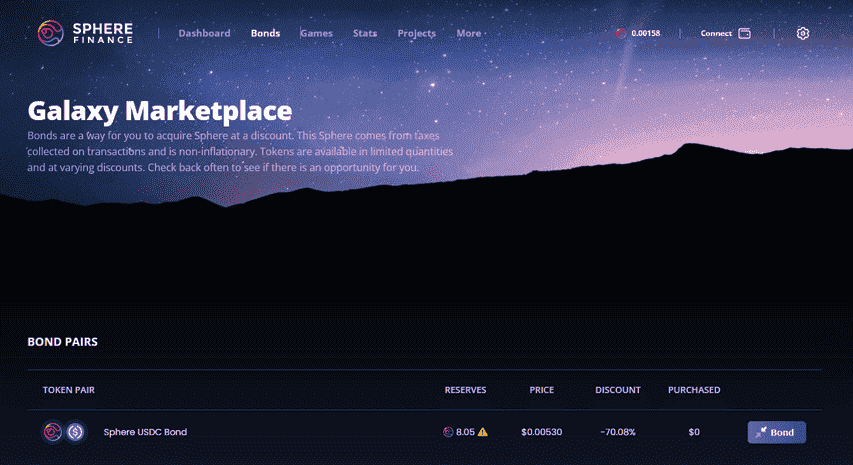Open settings via gear icon
This screenshot has height=465, width=853.
point(802,33)
